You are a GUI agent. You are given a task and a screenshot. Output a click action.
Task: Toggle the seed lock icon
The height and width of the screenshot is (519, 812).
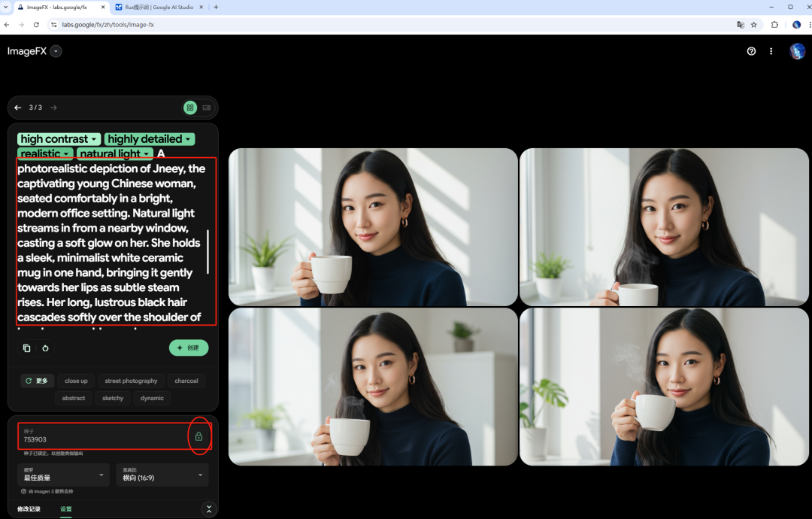[198, 436]
